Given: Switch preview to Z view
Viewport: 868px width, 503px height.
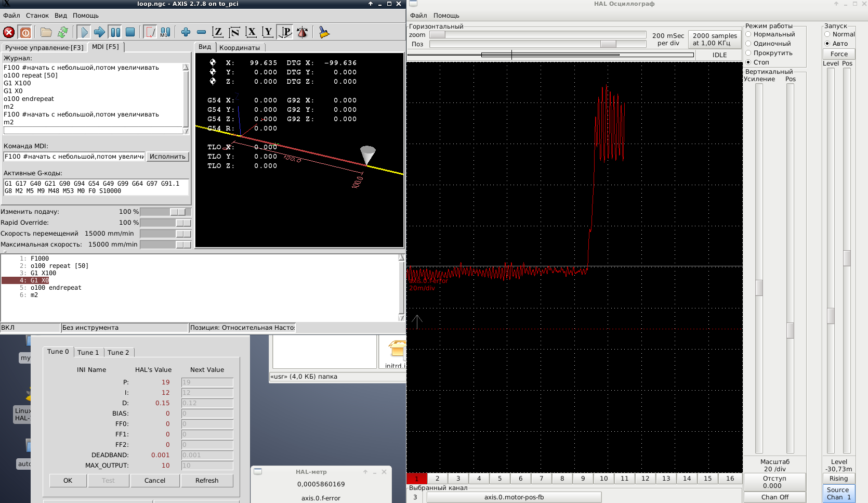Looking at the screenshot, I should (x=218, y=32).
